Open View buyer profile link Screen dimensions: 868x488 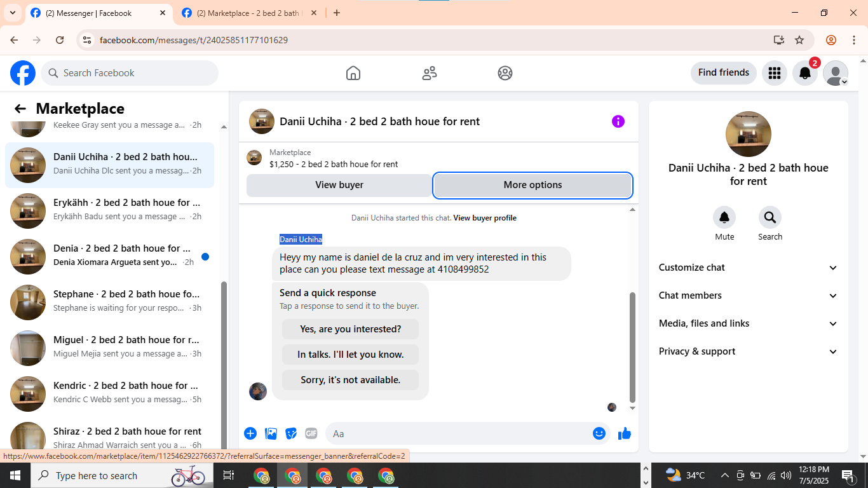point(485,218)
